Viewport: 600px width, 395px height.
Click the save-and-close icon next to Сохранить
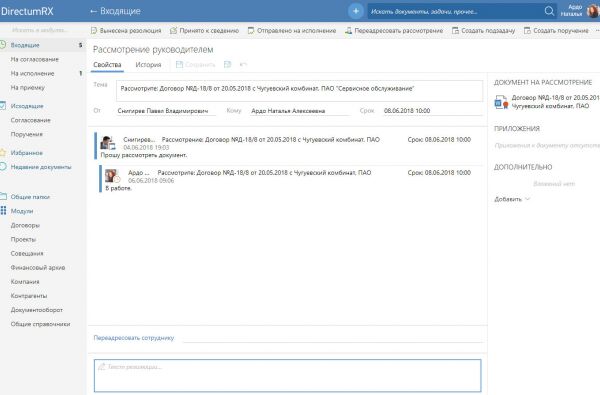point(228,64)
